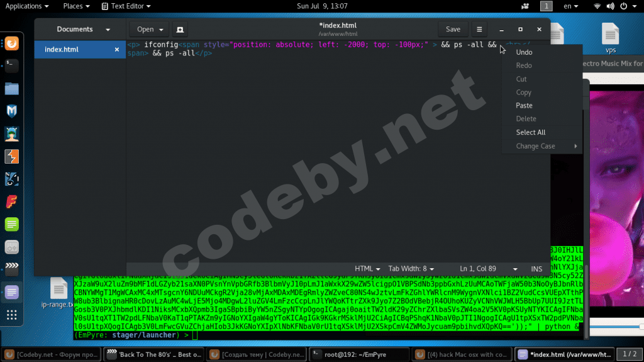
Task: Launch Malwarebytes-style M dock icon
Action: pos(11,111)
